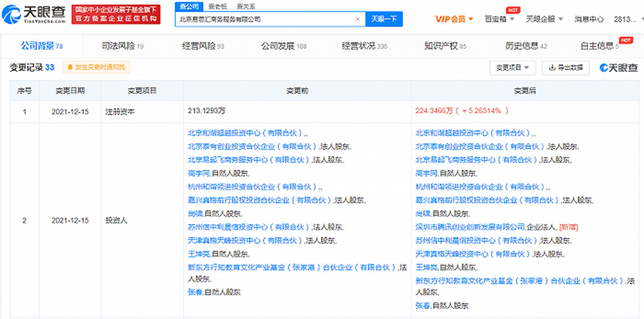
Task: Open the VIP会员 dropdown
Action: click(x=454, y=19)
